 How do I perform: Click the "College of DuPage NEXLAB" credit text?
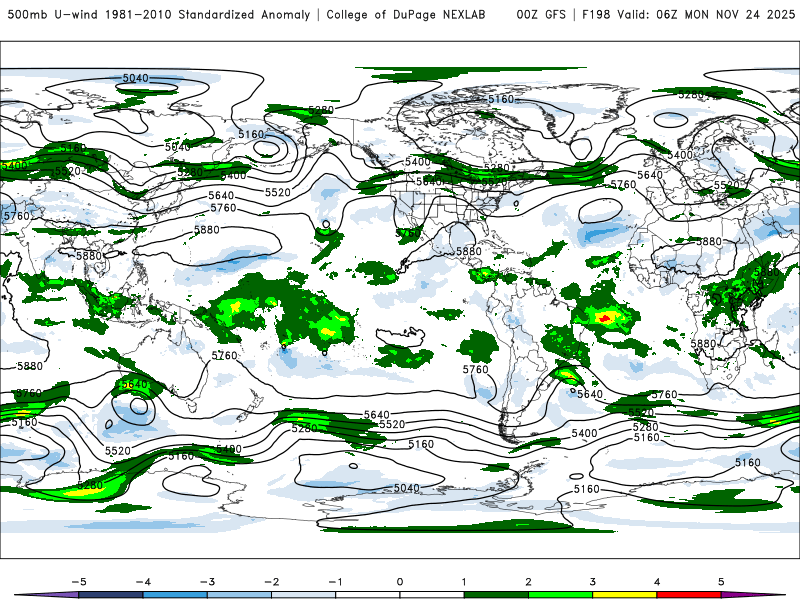406,14
